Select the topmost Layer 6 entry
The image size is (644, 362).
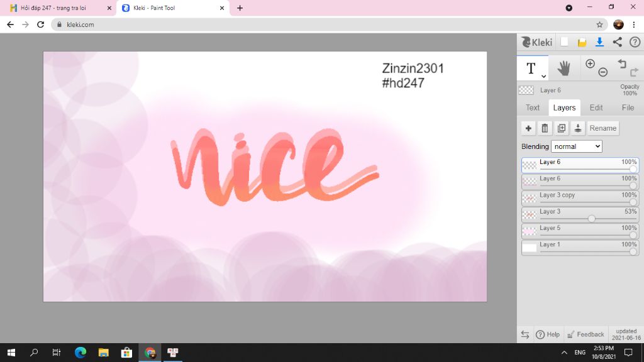coord(580,165)
